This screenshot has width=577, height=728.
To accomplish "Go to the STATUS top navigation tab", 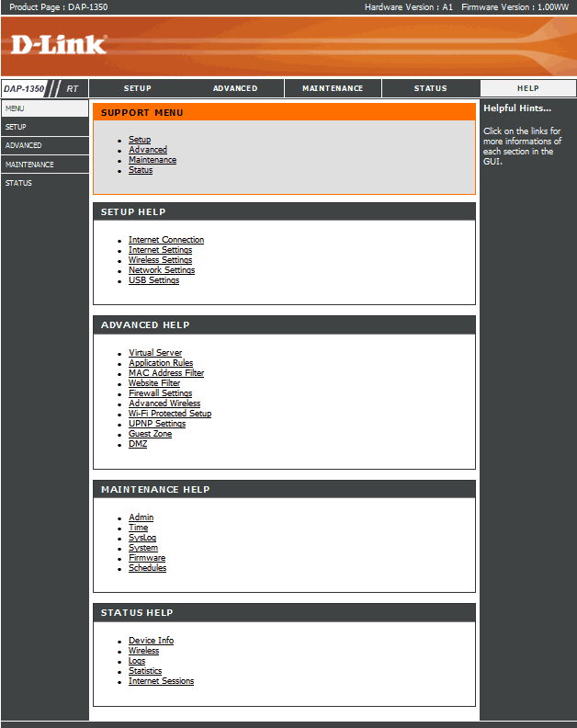I will click(x=430, y=88).
